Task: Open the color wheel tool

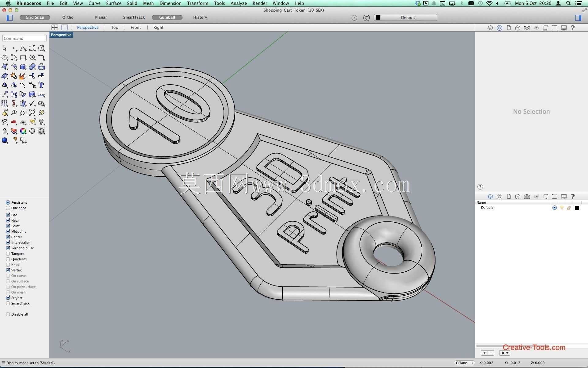Action: click(23, 131)
